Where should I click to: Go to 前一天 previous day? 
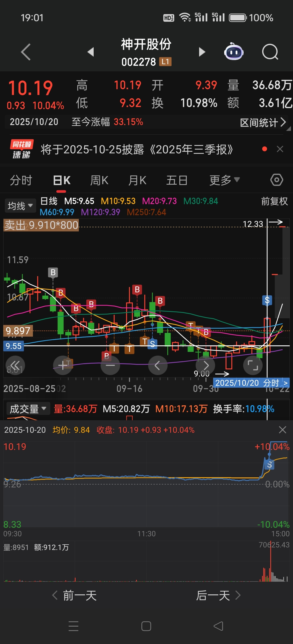(x=74, y=595)
